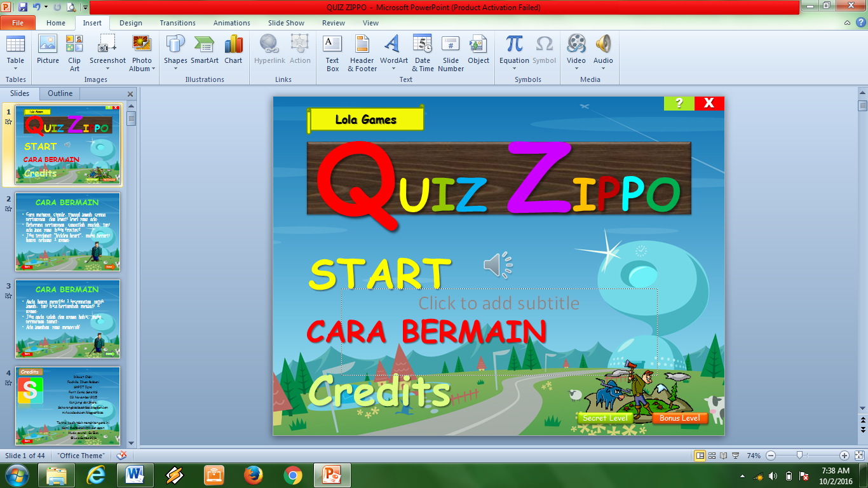Expand the WordArt dropdown arrow
Screen dimensions: 868x488
click(x=394, y=69)
